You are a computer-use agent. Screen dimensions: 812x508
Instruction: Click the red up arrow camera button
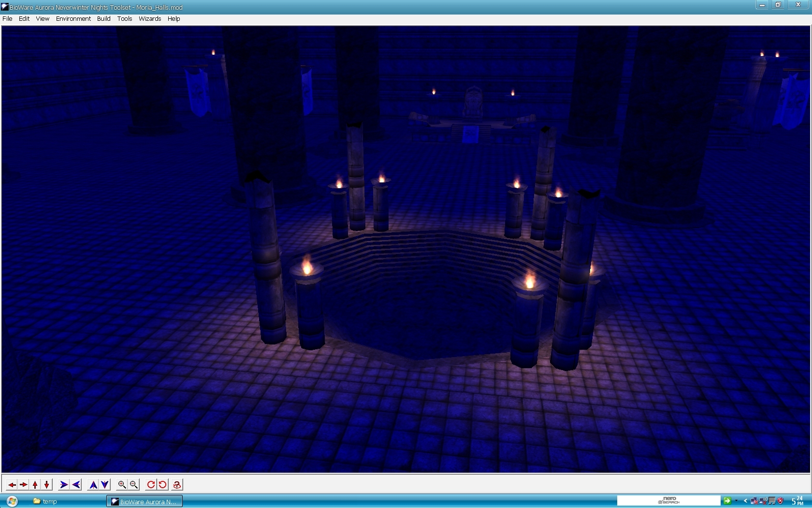click(35, 485)
